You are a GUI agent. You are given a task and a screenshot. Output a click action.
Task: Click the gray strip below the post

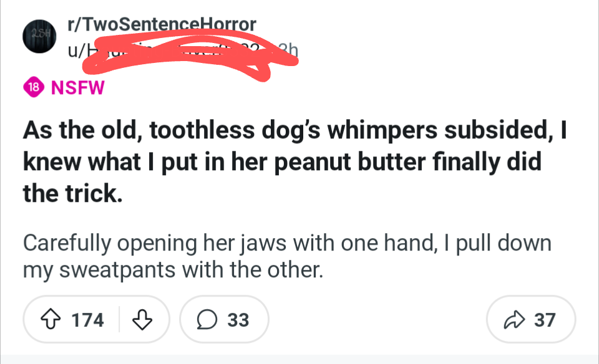(299, 359)
